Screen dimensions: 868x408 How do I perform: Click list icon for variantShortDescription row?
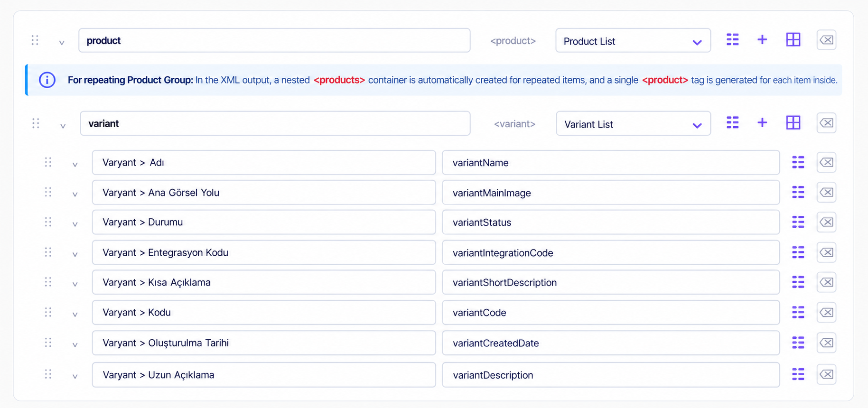coord(798,282)
